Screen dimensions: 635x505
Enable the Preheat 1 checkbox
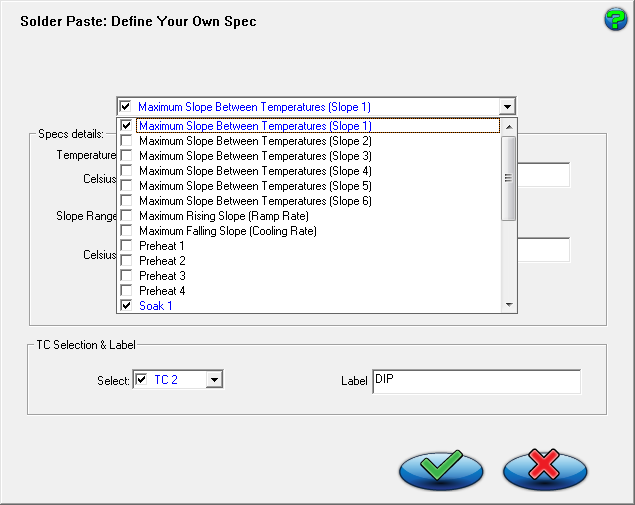pyautogui.click(x=126, y=246)
